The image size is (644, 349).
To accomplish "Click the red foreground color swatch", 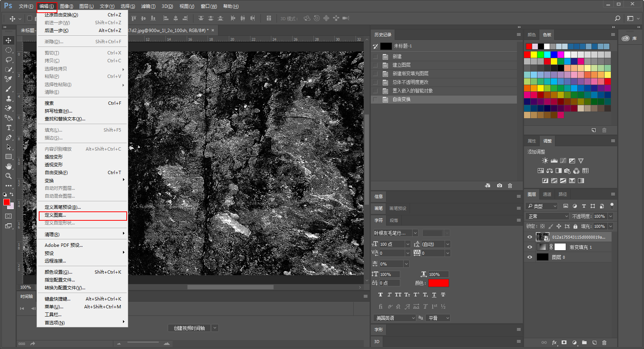I will pos(6,202).
